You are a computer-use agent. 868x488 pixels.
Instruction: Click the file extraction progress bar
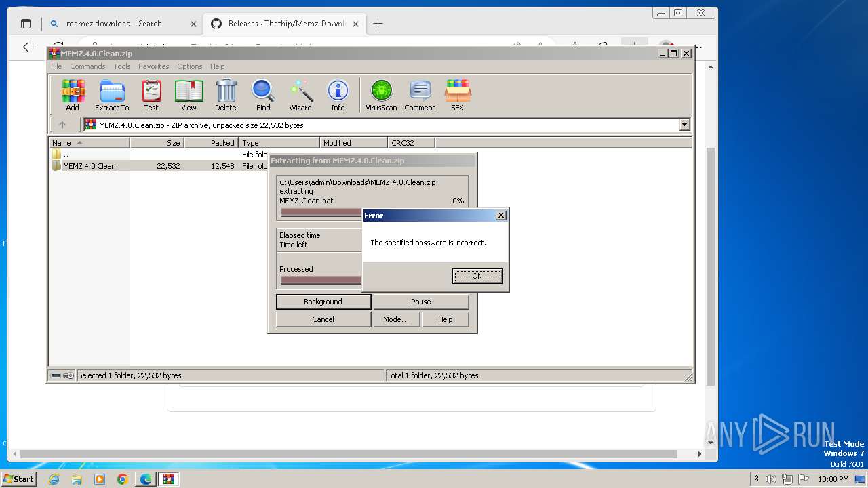coord(321,212)
